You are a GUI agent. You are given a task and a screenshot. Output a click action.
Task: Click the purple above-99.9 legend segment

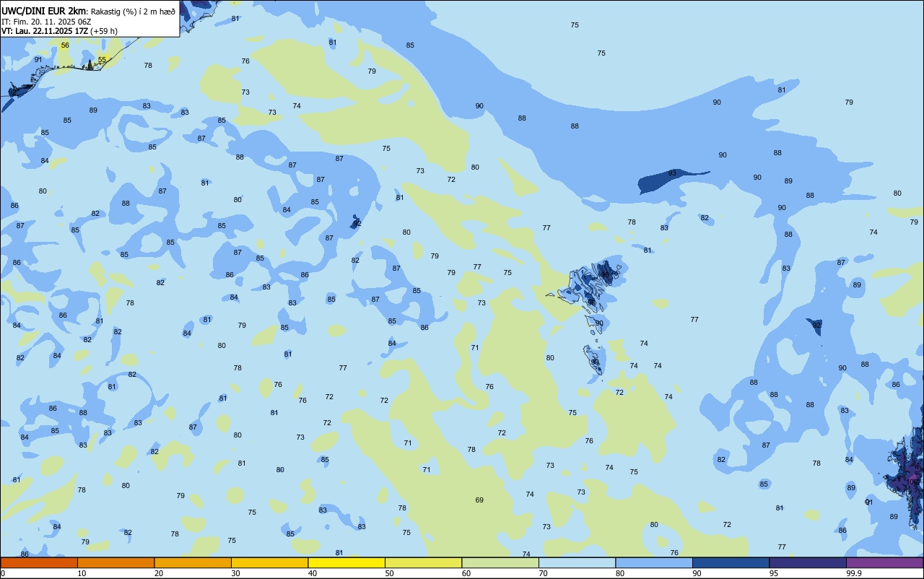coord(884,562)
